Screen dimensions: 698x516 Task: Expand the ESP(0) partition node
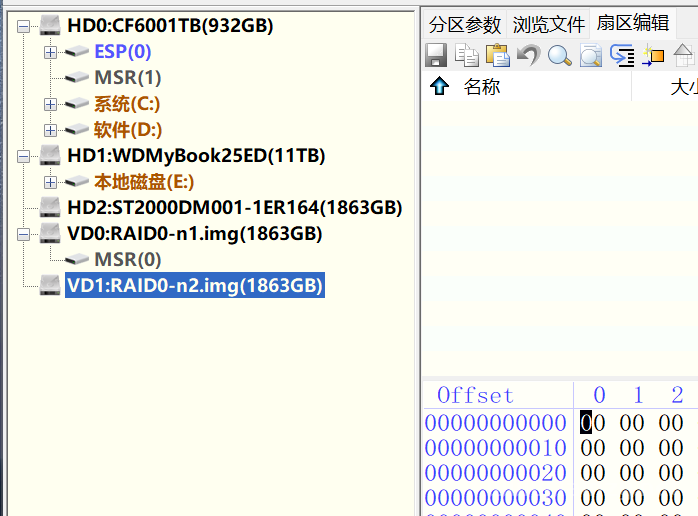pyautogui.click(x=50, y=52)
